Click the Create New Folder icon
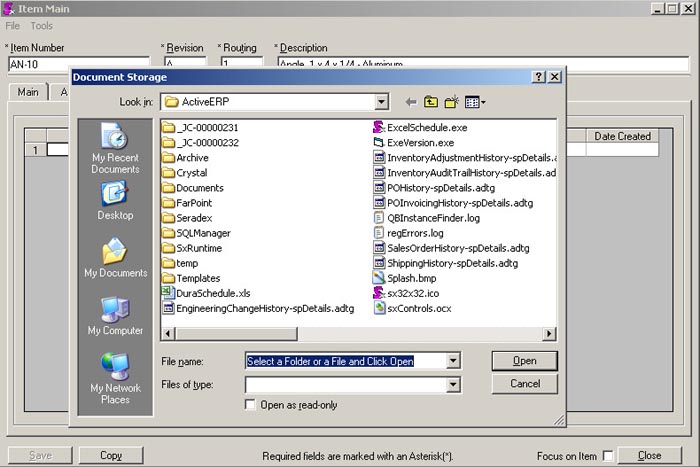Image resolution: width=700 pixels, height=467 pixels. [452, 102]
